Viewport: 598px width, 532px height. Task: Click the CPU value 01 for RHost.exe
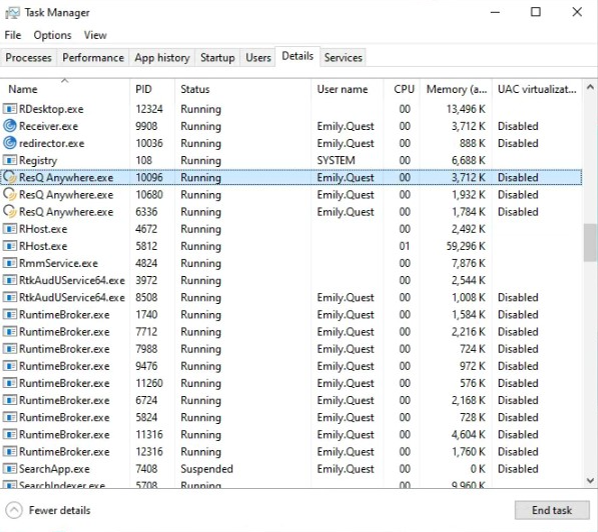(x=404, y=246)
